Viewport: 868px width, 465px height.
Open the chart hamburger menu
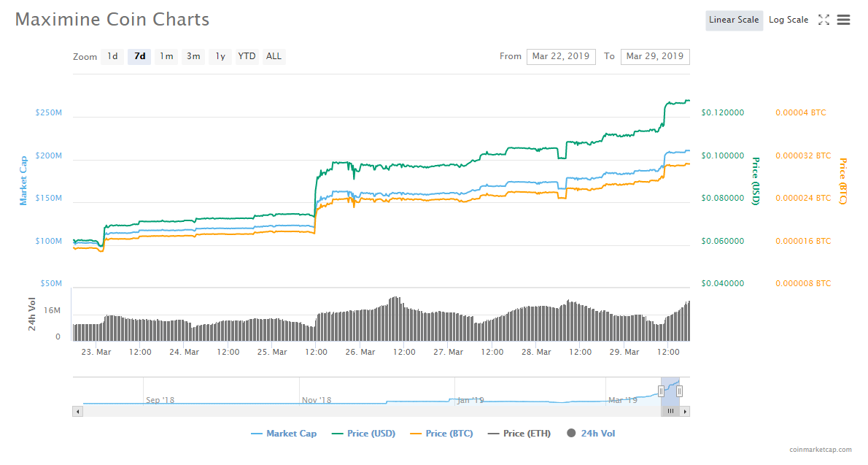(x=843, y=20)
